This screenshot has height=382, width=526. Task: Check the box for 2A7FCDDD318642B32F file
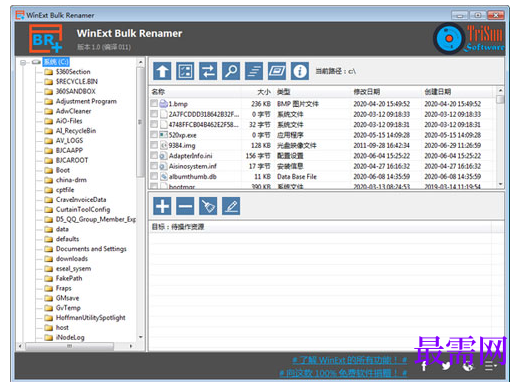tap(154, 114)
